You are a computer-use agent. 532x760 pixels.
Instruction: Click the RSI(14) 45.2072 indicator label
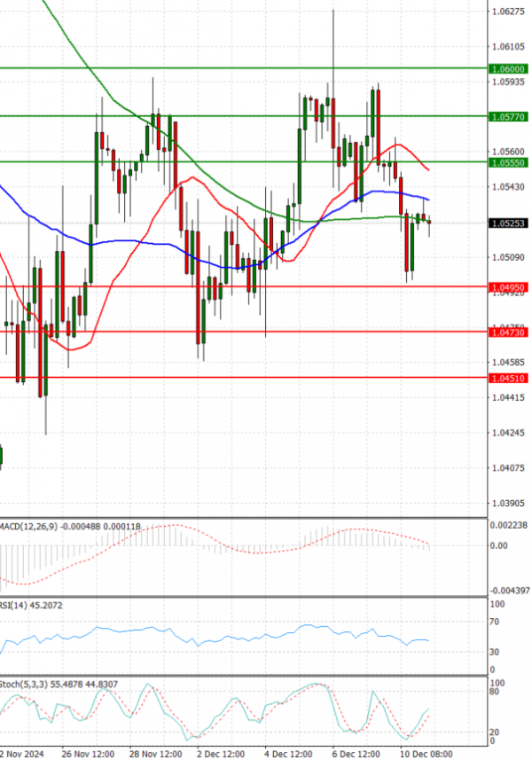click(x=31, y=606)
